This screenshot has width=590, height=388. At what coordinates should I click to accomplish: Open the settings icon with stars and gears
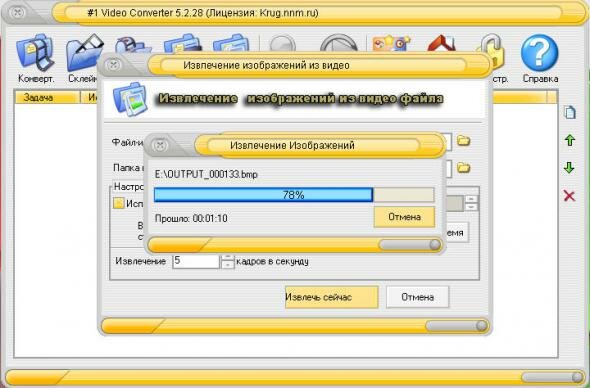pyautogui.click(x=391, y=43)
